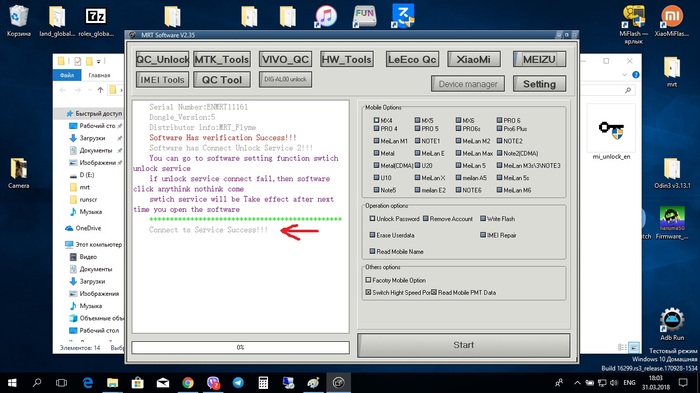Open the Файл menu in Explorer
700x393 pixels.
click(x=67, y=75)
